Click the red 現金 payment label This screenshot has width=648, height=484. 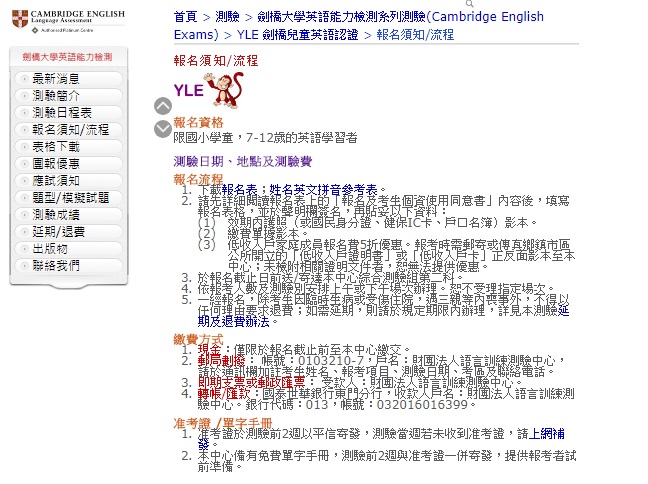pyautogui.click(x=210, y=350)
